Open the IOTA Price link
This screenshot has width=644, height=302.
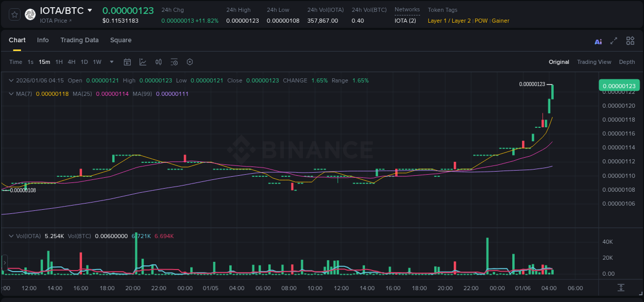56,21
